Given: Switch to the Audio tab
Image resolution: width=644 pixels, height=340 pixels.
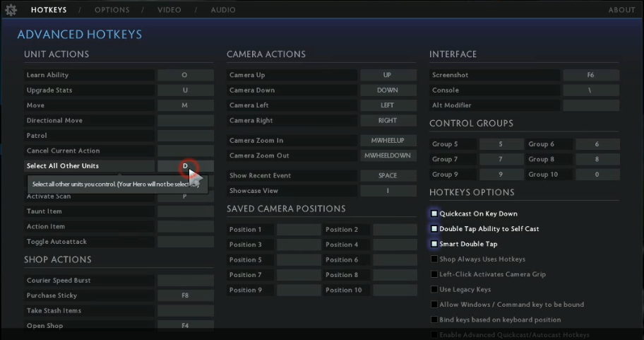Looking at the screenshot, I should [x=223, y=10].
